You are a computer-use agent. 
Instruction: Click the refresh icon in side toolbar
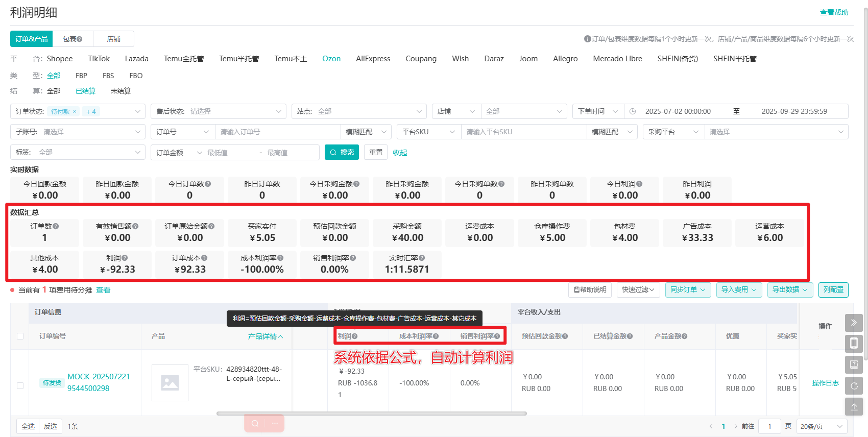pyautogui.click(x=854, y=385)
